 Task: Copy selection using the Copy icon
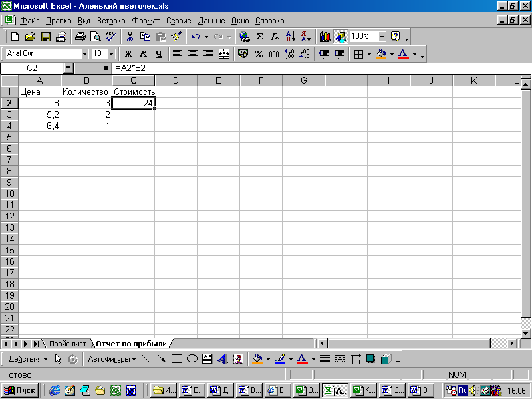[145, 37]
